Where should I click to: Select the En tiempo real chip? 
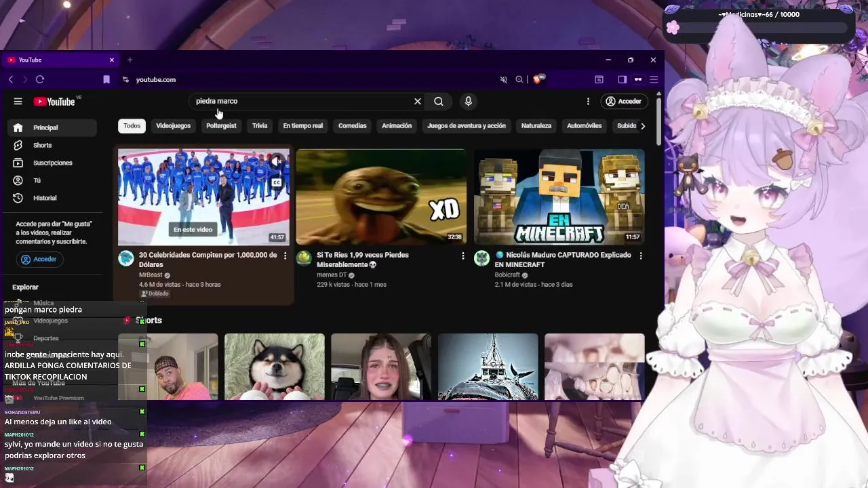[302, 126]
